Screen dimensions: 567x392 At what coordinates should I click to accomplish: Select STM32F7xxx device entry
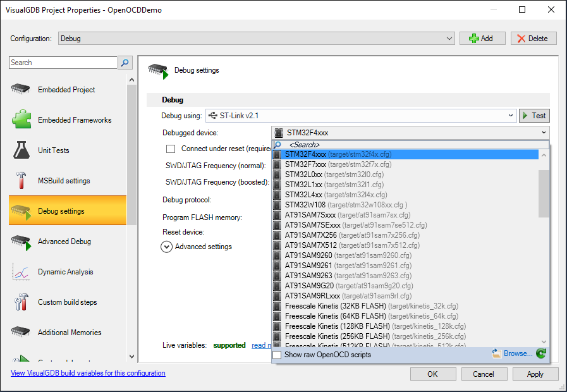pos(405,164)
